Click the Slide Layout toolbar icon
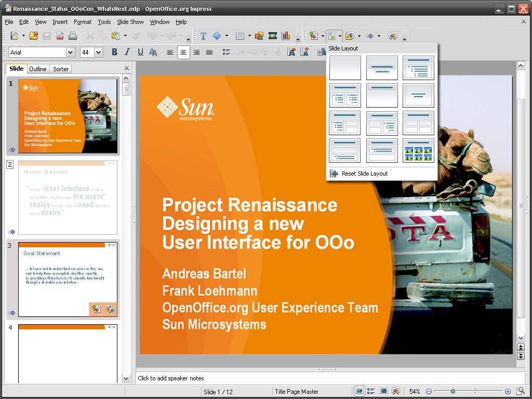 tap(332, 36)
